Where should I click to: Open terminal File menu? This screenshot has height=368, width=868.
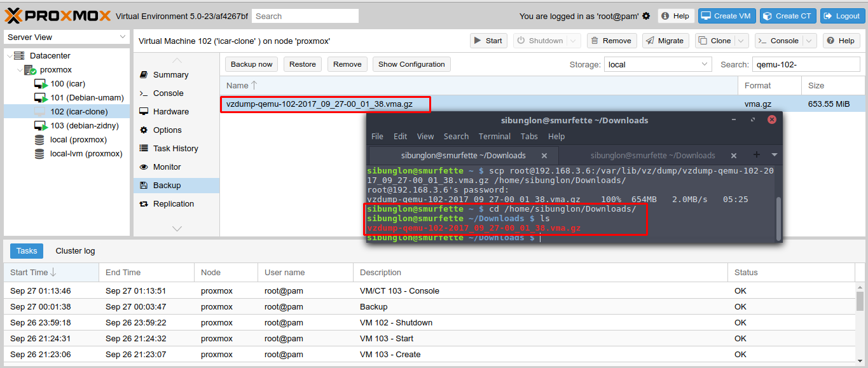point(377,136)
